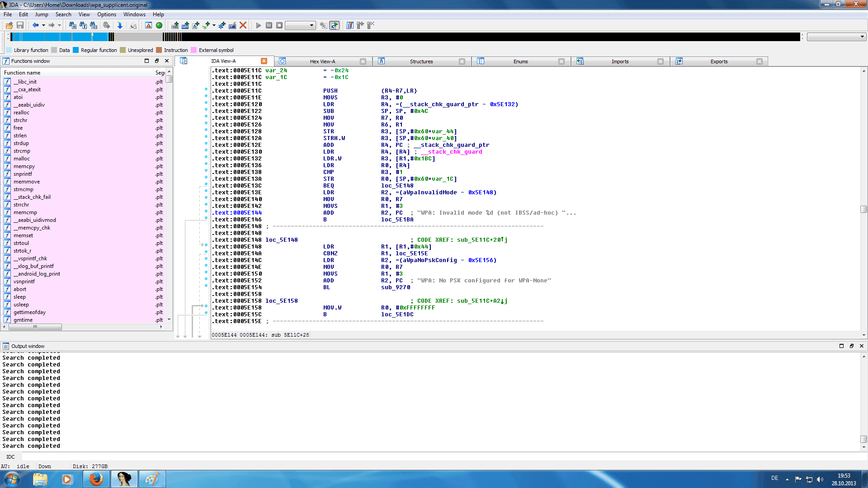Open Firefox from the taskbar
Screen dimensions: 868x488
point(96,479)
